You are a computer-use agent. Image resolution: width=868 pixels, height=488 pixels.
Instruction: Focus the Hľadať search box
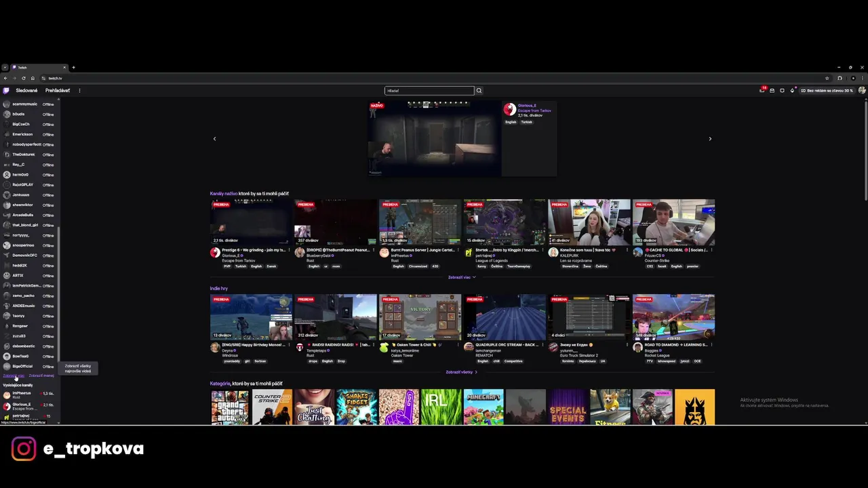click(429, 90)
